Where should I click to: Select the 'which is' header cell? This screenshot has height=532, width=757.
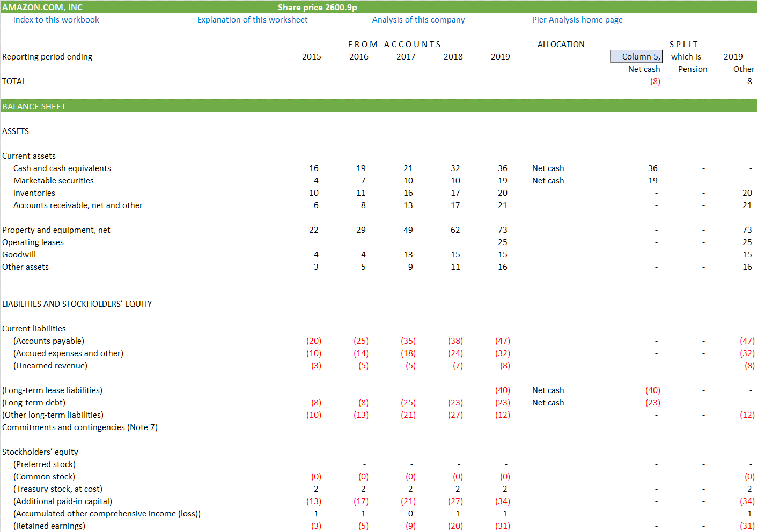pyautogui.click(x=686, y=57)
